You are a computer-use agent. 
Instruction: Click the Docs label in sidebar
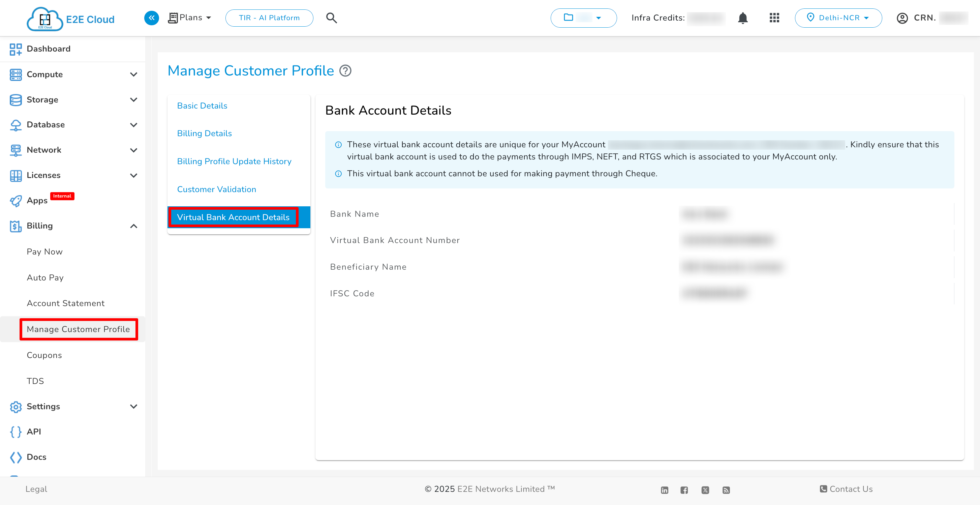tap(36, 457)
